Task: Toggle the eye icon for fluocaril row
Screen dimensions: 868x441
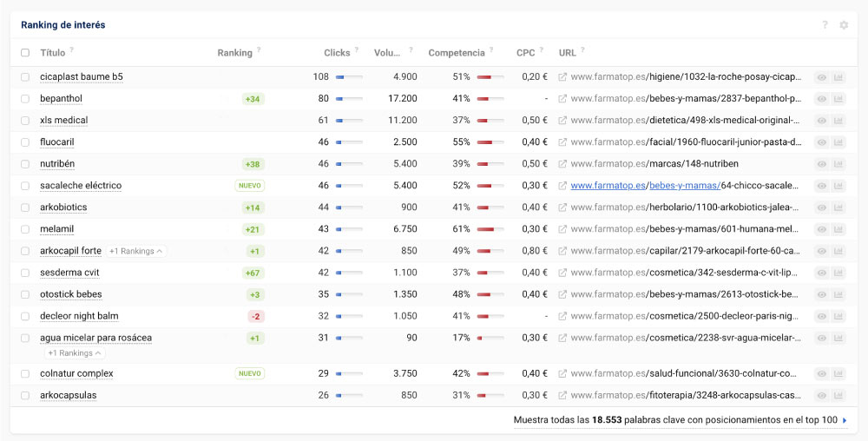Action: coord(822,142)
